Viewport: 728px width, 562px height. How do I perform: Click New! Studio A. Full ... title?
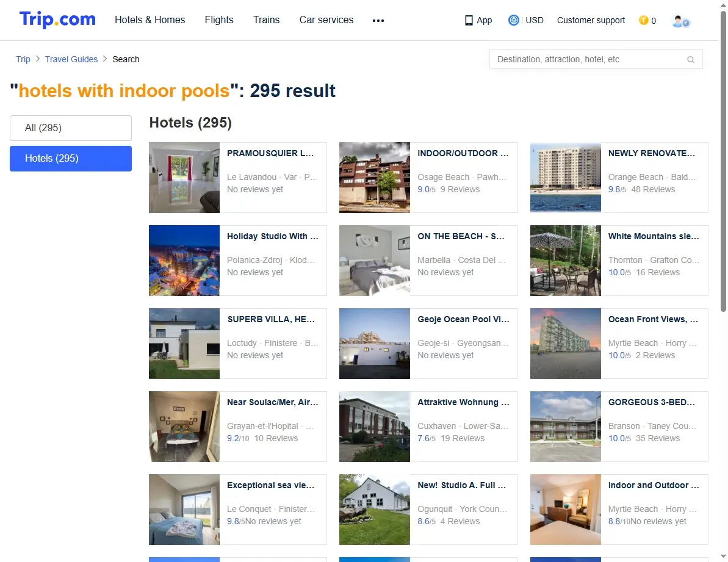tap(461, 486)
